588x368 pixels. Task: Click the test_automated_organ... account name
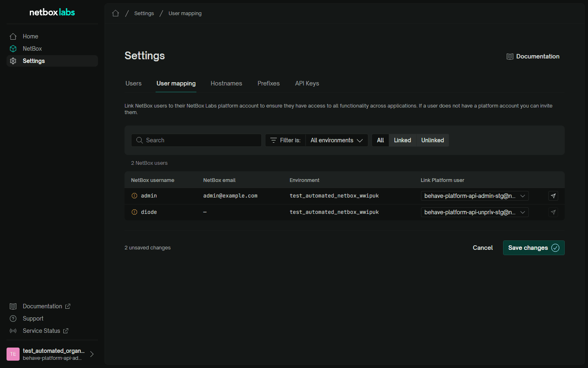[53, 351]
